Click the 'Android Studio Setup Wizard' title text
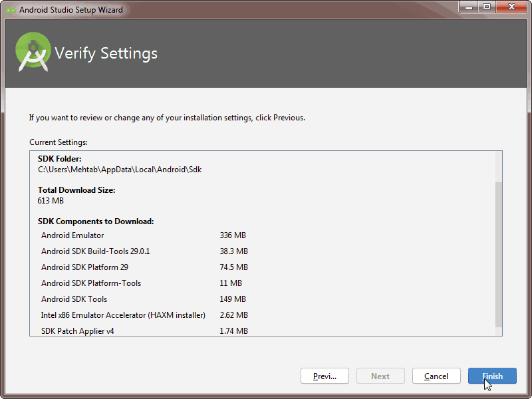532x399 pixels. pyautogui.click(x=71, y=10)
